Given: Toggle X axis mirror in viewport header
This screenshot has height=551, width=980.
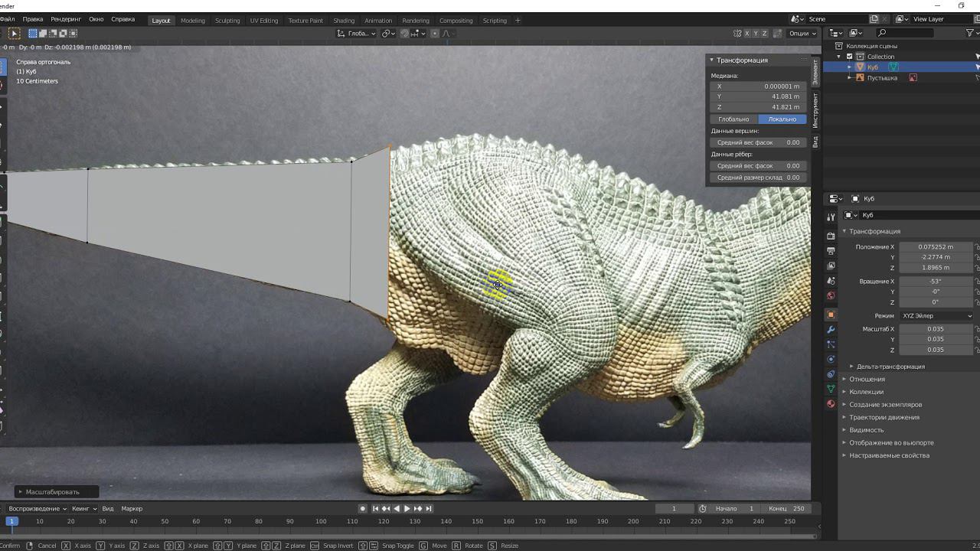Looking at the screenshot, I should point(747,34).
